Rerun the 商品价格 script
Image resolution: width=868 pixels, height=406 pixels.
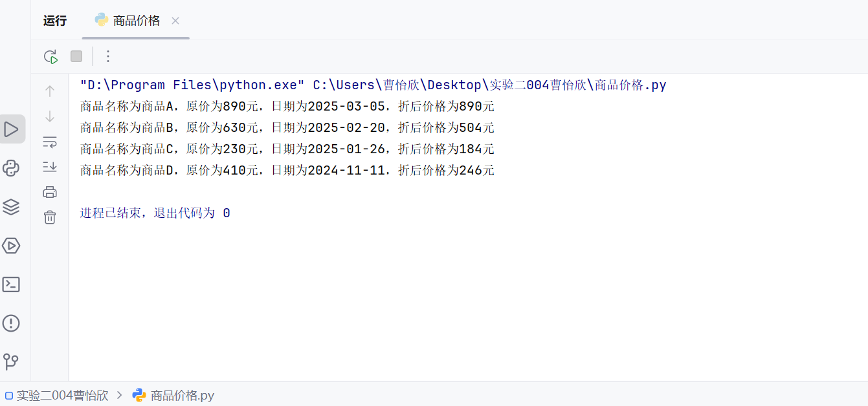[x=50, y=56]
